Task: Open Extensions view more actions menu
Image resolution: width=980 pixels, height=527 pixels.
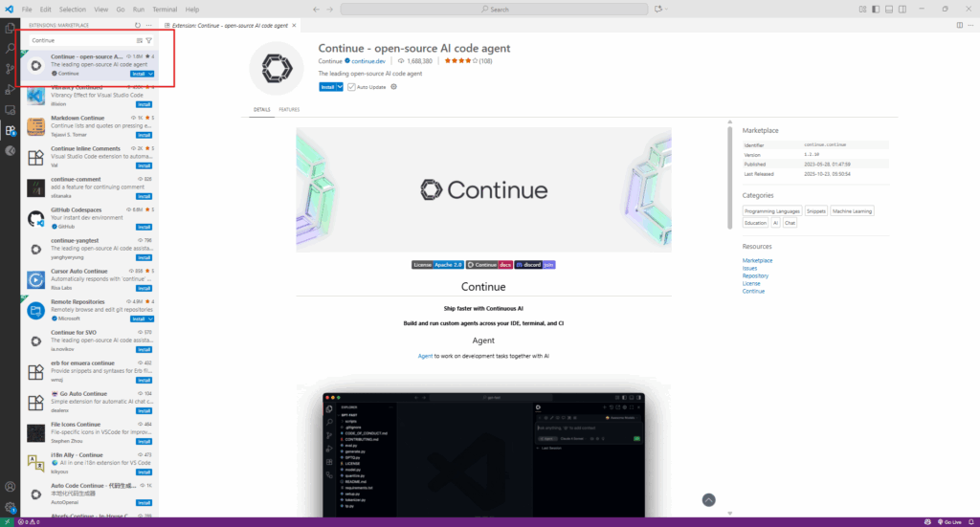Action: tap(148, 25)
